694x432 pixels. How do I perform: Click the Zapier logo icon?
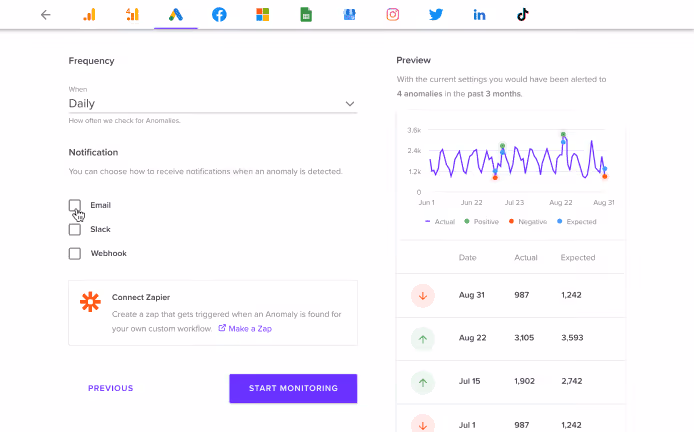90,302
